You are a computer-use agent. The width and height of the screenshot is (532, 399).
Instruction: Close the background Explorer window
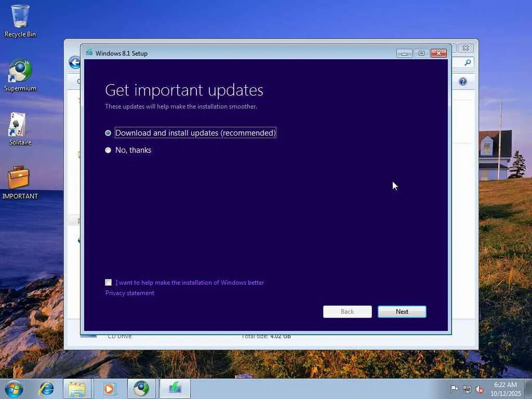(x=466, y=48)
